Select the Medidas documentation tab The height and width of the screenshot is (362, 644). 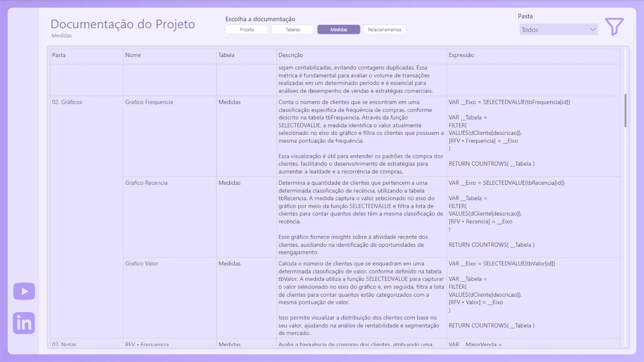(x=339, y=29)
